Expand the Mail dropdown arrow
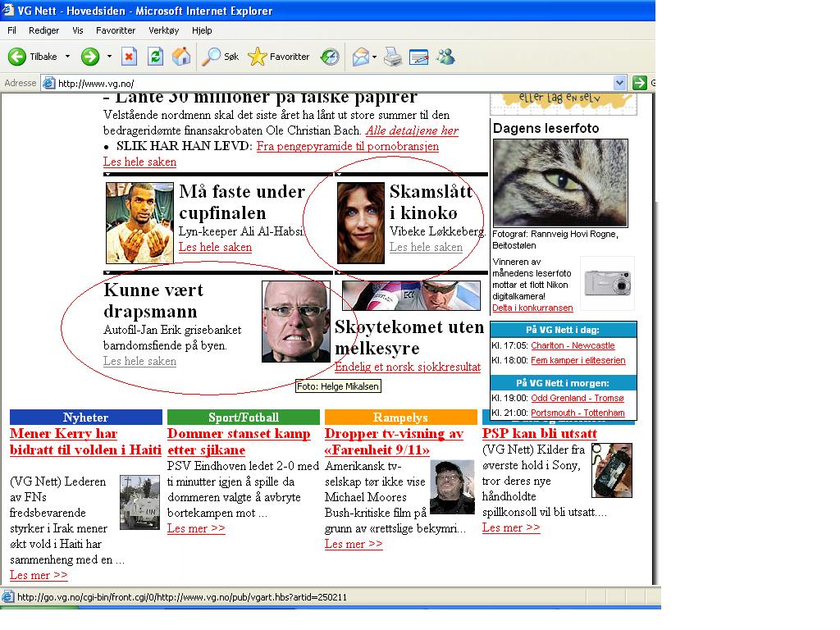840x630 pixels. [374, 57]
